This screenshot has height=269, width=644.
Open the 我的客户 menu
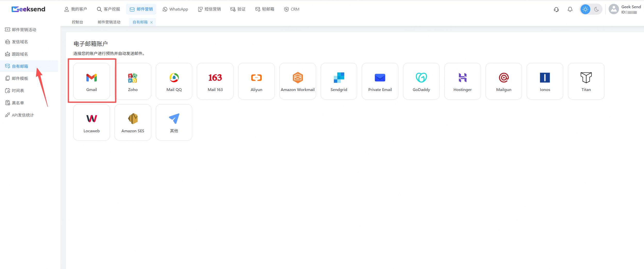[76, 9]
